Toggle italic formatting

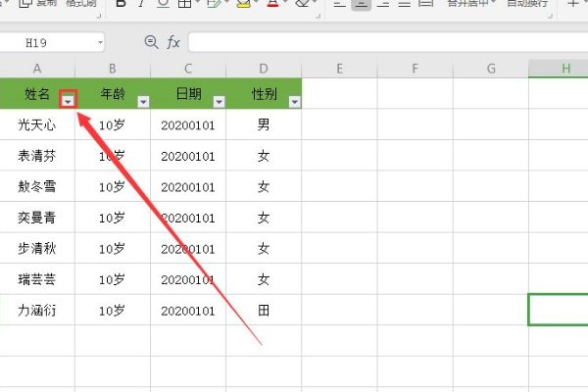[x=141, y=3]
